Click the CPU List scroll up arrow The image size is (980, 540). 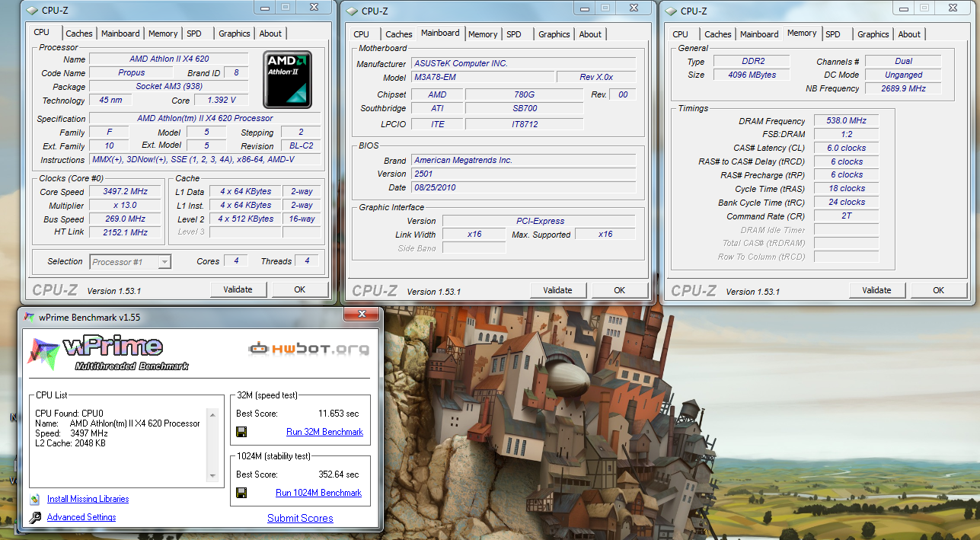(x=213, y=414)
